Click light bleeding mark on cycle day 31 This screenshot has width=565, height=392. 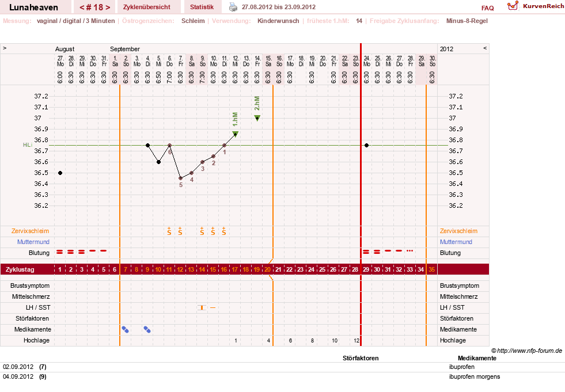[x=388, y=251]
